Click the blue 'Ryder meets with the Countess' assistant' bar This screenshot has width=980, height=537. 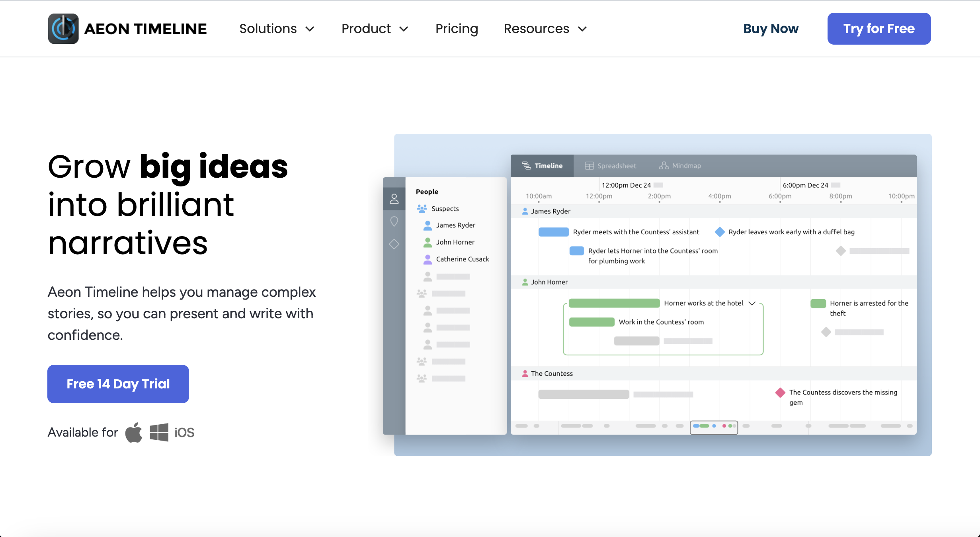click(553, 232)
